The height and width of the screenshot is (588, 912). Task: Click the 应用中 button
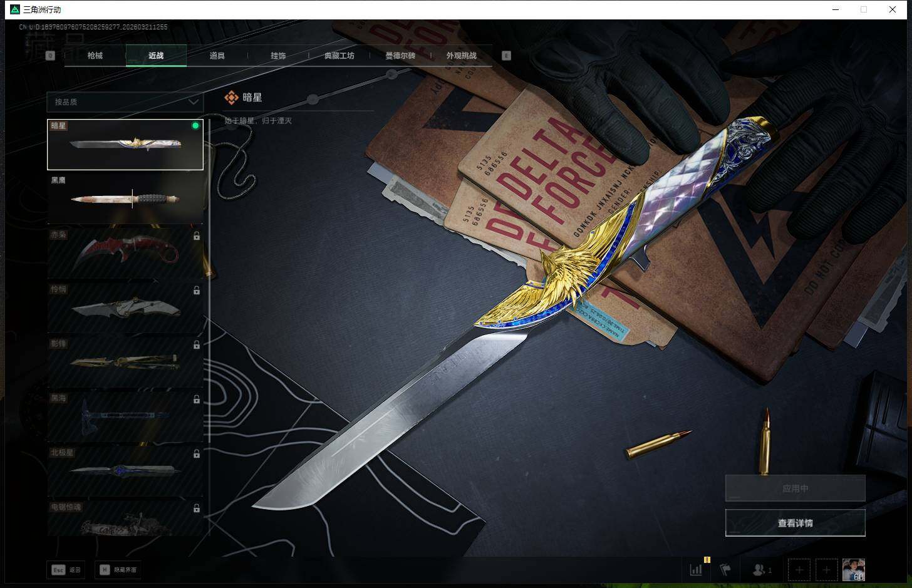(795, 488)
